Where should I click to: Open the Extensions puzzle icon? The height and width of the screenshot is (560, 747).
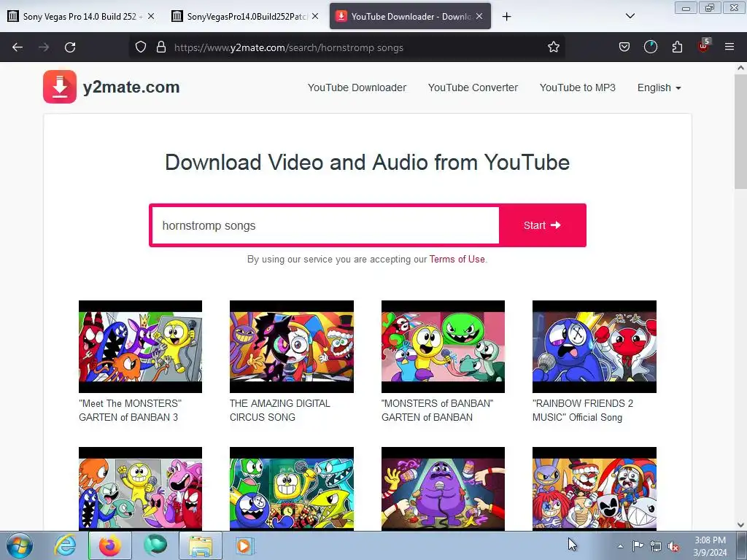coord(677,47)
